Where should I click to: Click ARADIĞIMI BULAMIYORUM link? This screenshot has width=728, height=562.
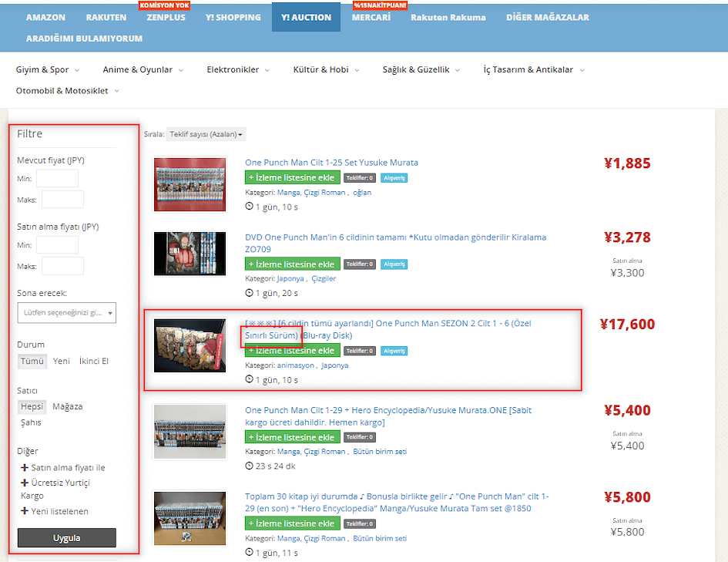click(x=84, y=39)
